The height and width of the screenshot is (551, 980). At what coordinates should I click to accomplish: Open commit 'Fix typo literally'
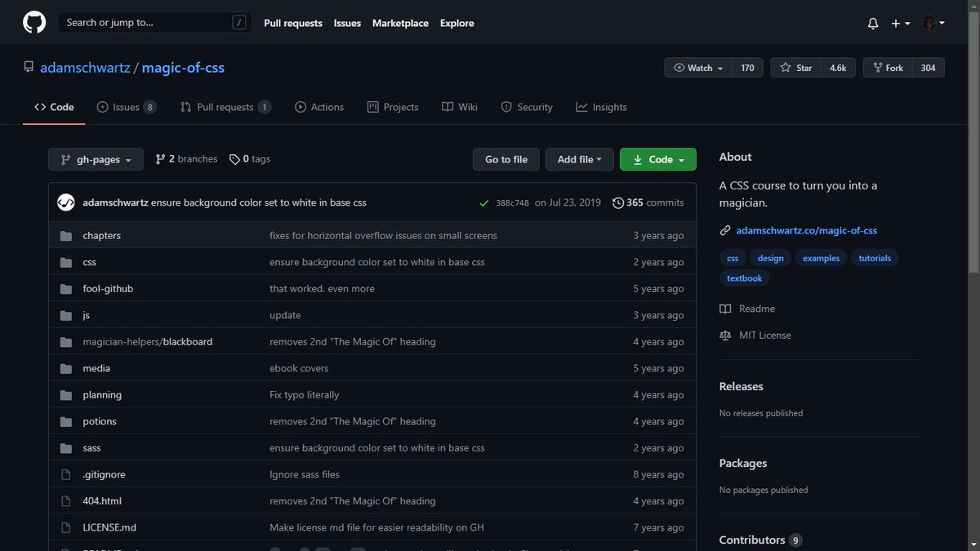[304, 395]
